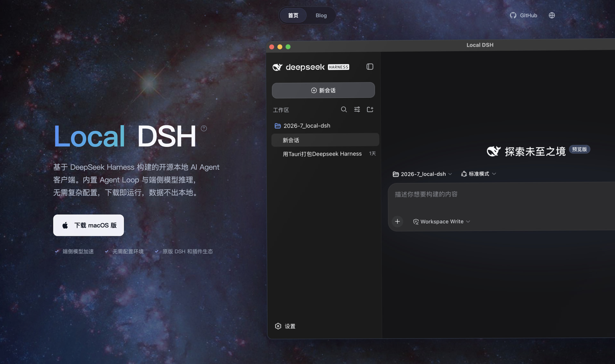Screen dimensions: 615x364
Task: Maximize the Local DSH window
Action: (x=288, y=47)
